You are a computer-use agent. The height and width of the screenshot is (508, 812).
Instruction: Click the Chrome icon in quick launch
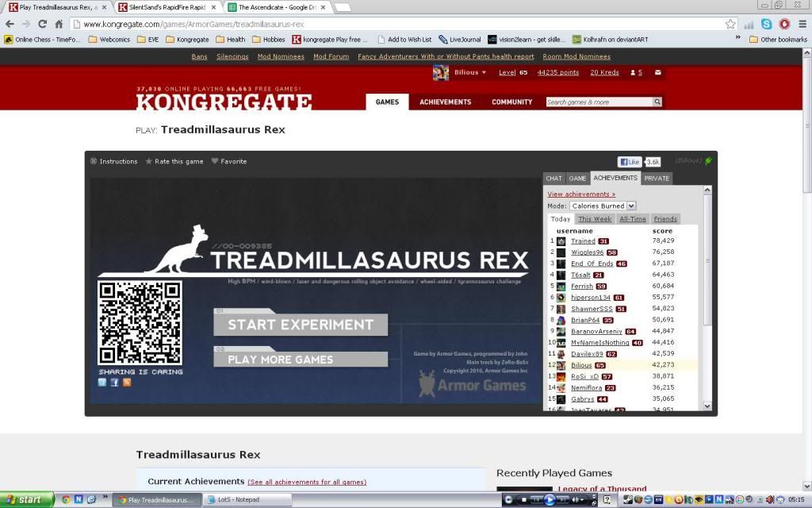coord(66,499)
